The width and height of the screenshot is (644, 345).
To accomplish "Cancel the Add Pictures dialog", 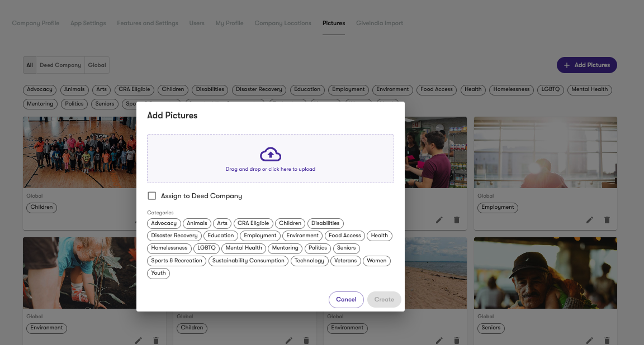I will (x=346, y=299).
